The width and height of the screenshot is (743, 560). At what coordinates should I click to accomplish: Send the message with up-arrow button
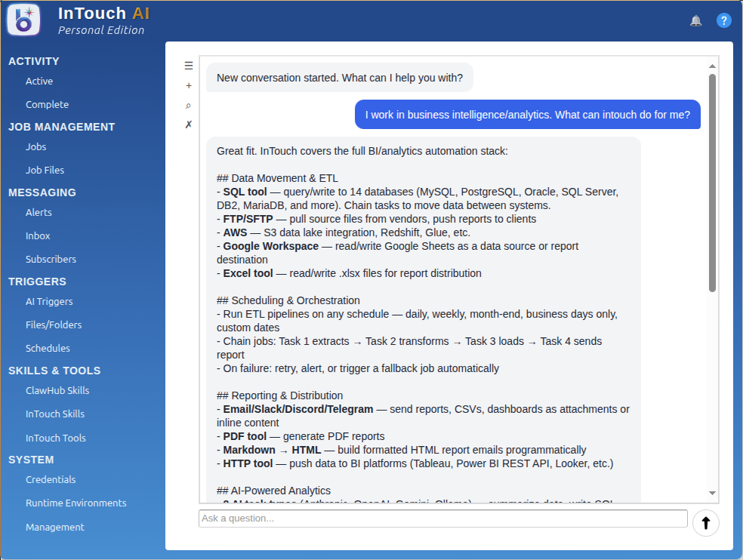click(705, 522)
